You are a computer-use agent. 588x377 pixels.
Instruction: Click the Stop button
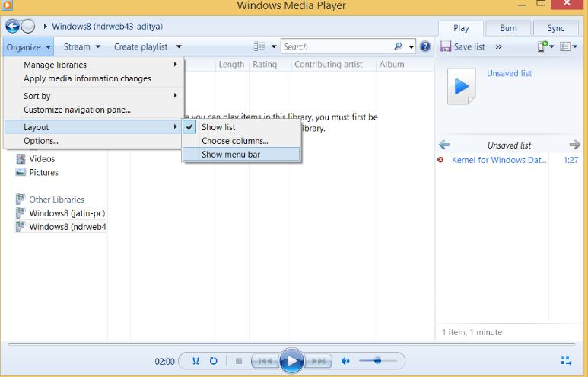click(239, 361)
